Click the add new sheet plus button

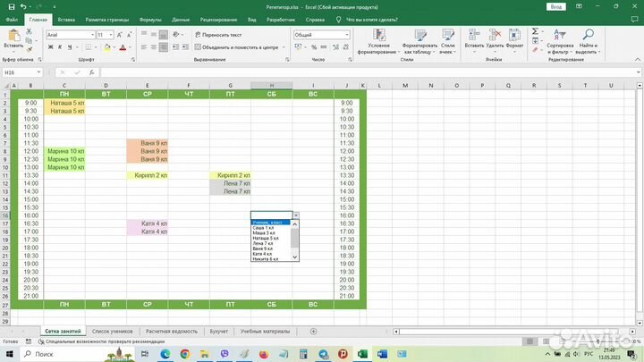click(313, 332)
